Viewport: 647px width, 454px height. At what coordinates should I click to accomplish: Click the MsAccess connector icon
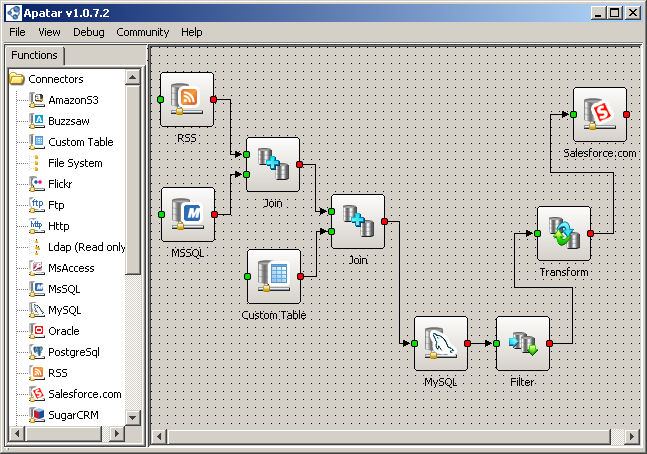click(x=37, y=268)
